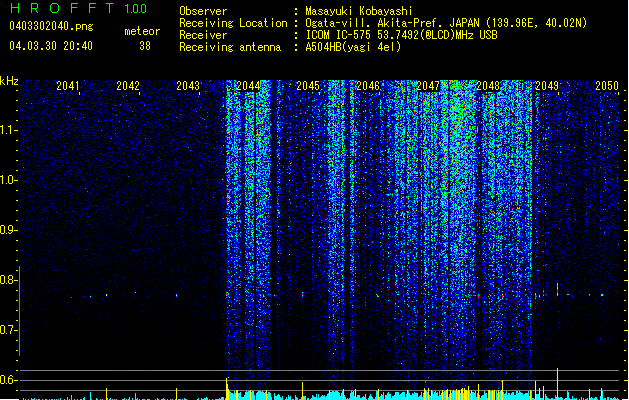Select the filename 0403302040.png
Screen dimensions: 629x400
pos(51,26)
